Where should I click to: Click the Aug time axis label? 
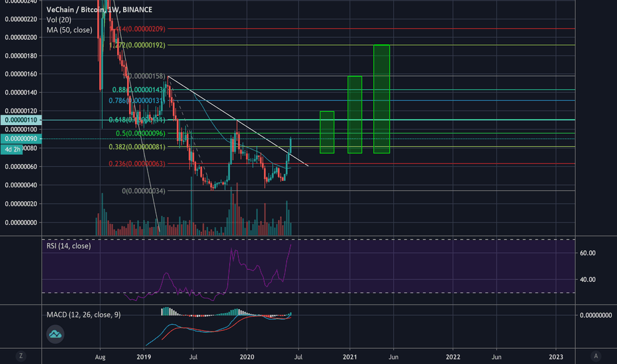click(101, 357)
